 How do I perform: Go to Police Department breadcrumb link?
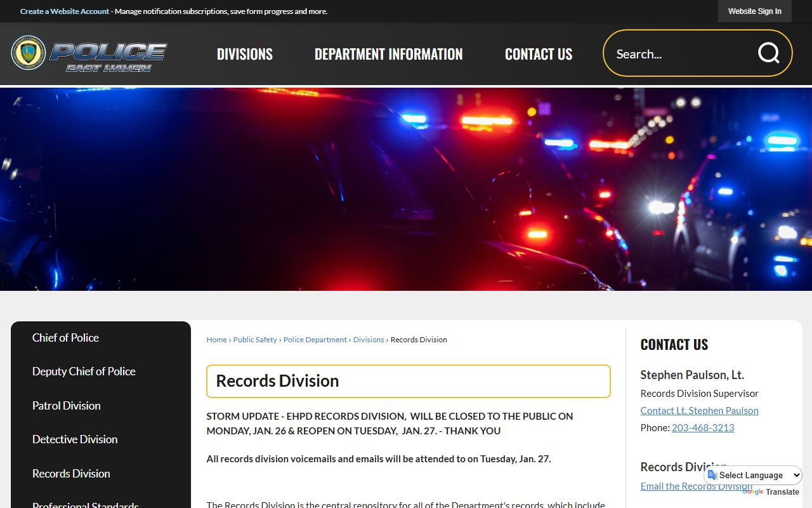[315, 340]
